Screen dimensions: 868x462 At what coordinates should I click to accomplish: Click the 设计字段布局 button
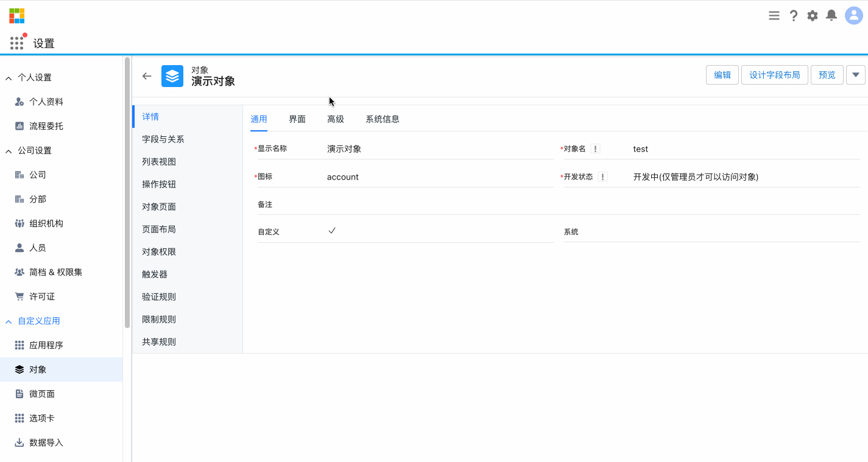pyautogui.click(x=774, y=75)
